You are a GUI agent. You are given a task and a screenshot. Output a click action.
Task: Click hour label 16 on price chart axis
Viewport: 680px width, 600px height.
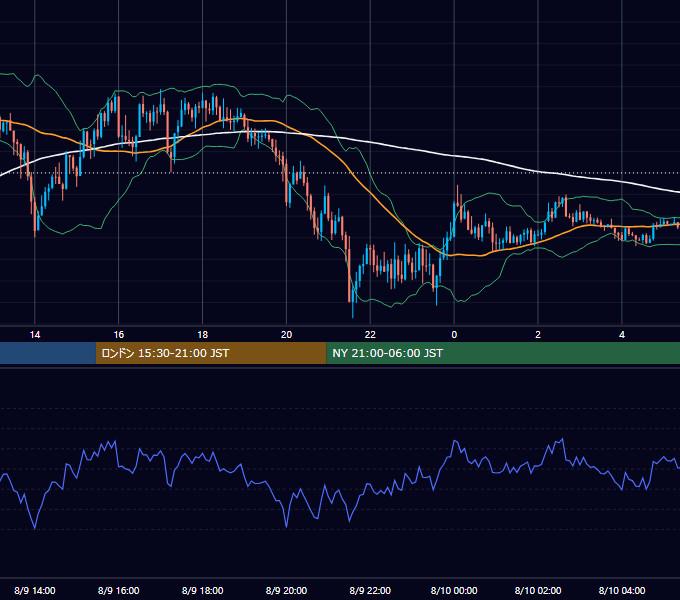[118, 335]
